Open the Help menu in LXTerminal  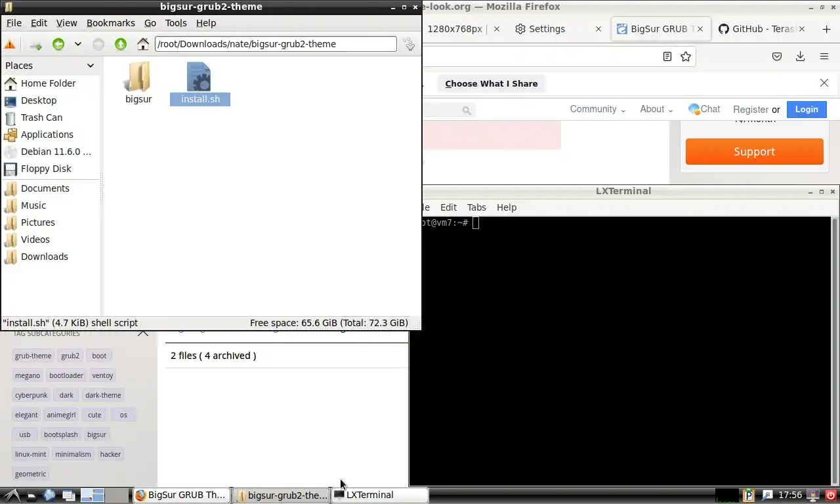coord(506,207)
